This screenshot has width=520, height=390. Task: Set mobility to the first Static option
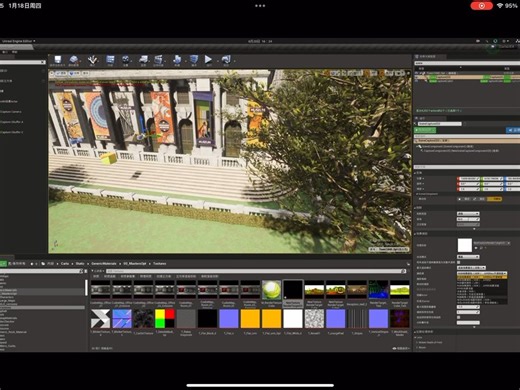464,199
